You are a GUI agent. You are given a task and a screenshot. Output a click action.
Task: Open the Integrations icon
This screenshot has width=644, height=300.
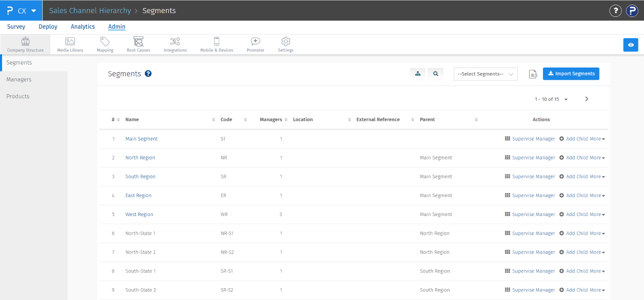tap(175, 42)
